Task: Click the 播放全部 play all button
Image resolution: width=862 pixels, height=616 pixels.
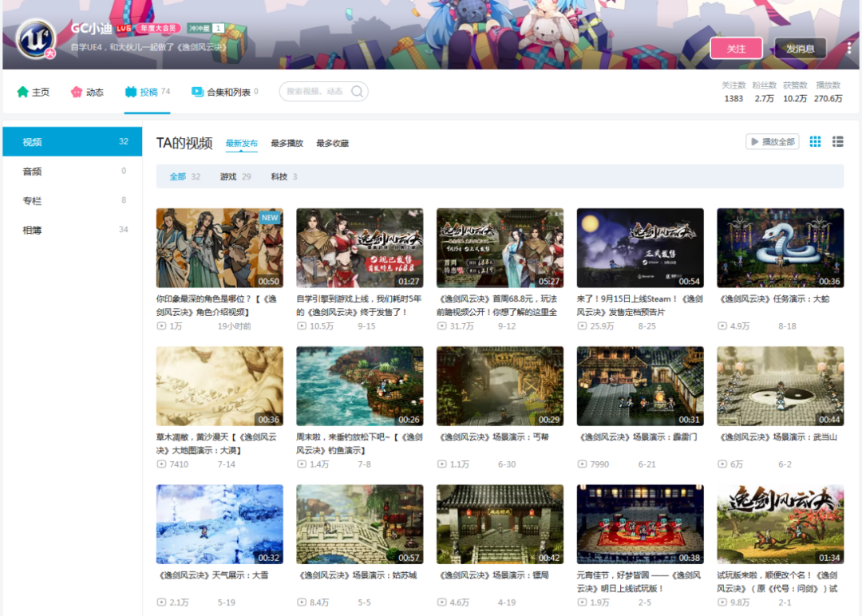Action: (773, 142)
